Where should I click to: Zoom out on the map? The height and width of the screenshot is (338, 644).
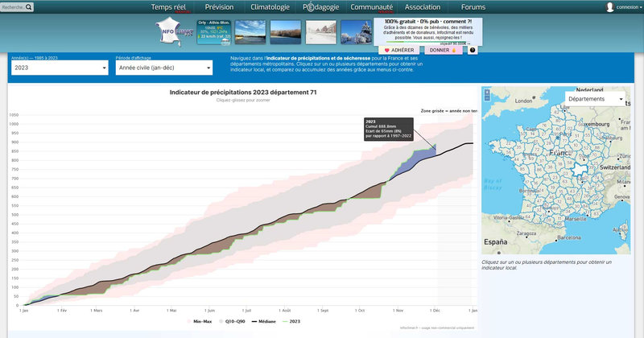(487, 98)
